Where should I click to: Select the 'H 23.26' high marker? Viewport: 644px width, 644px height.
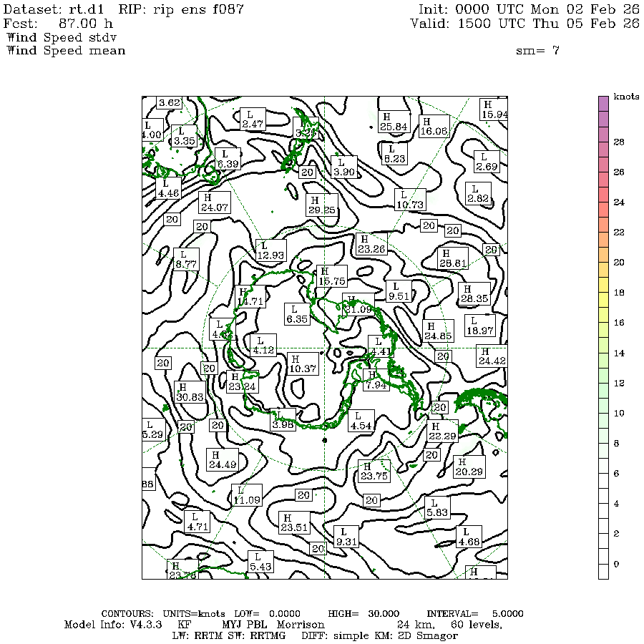point(371,244)
